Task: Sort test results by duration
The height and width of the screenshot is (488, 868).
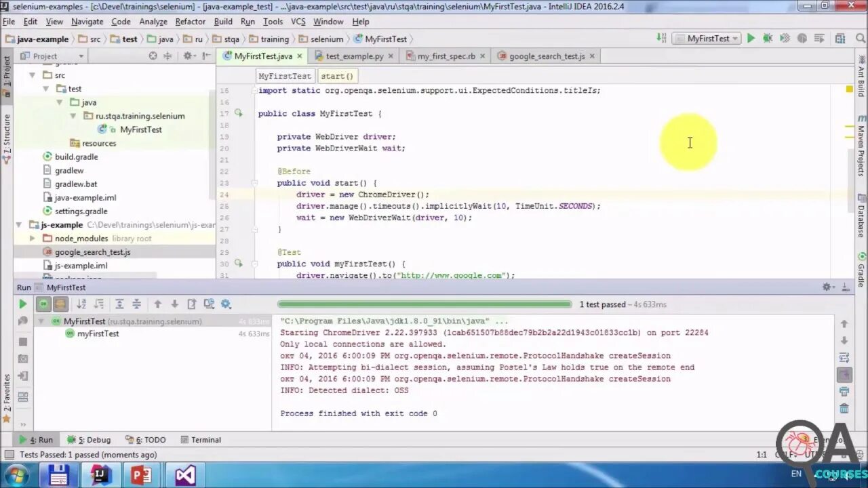Action: click(99, 304)
